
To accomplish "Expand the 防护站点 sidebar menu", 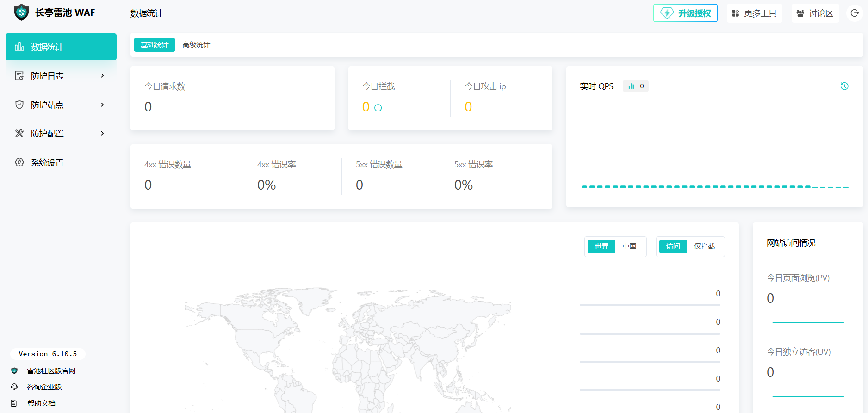I will click(60, 105).
